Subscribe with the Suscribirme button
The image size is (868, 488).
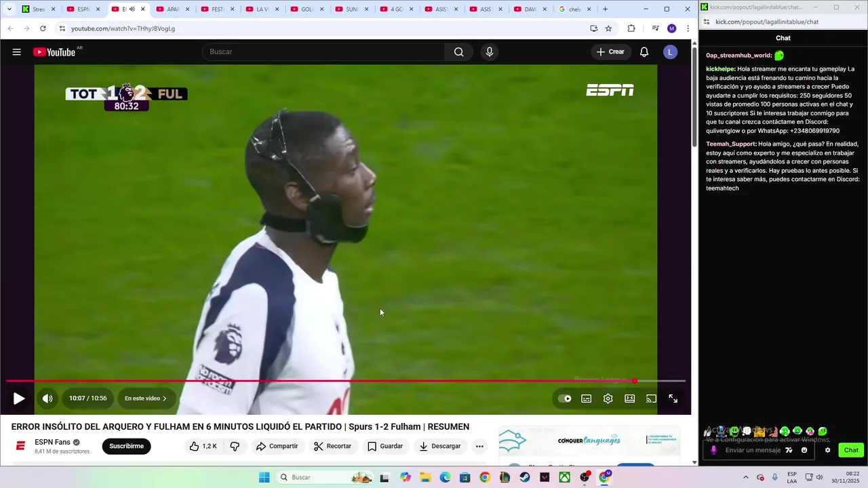127,446
